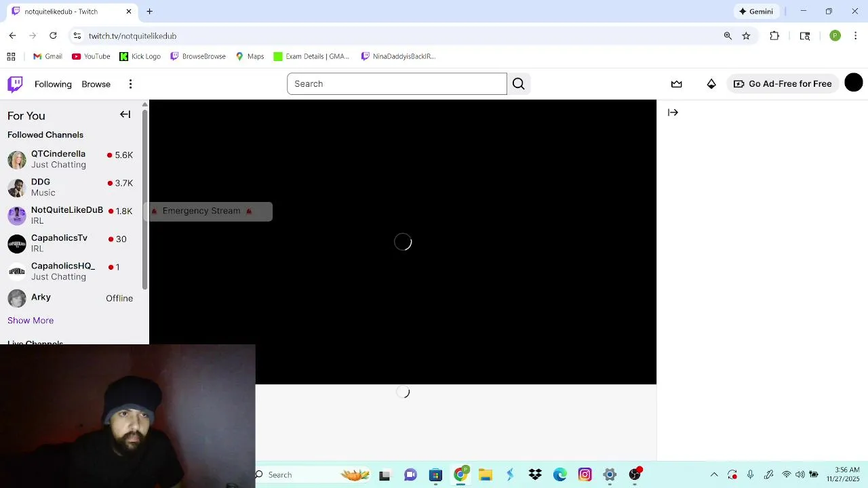Select NotQuiteLikeDuB channel in sidebar
The height and width of the screenshot is (488, 868).
71,215
